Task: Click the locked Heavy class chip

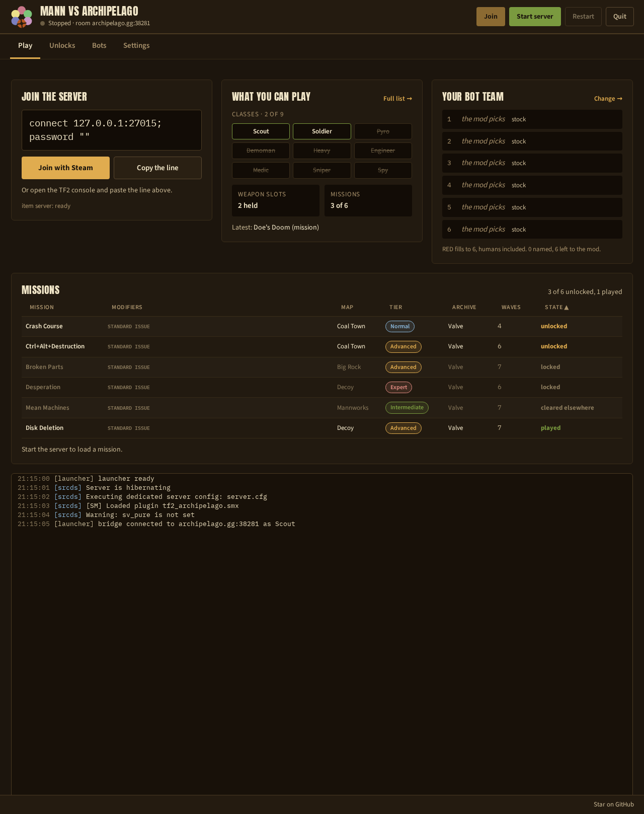Action: 322,151
